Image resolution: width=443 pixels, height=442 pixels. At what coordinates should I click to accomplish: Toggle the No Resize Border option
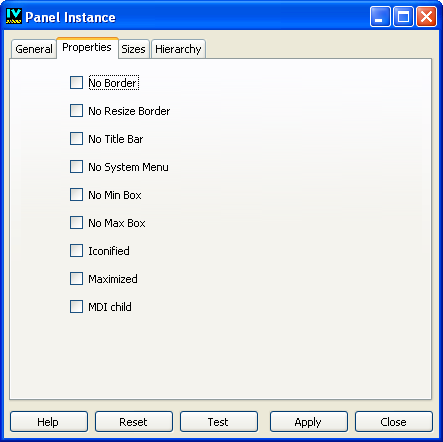76,111
